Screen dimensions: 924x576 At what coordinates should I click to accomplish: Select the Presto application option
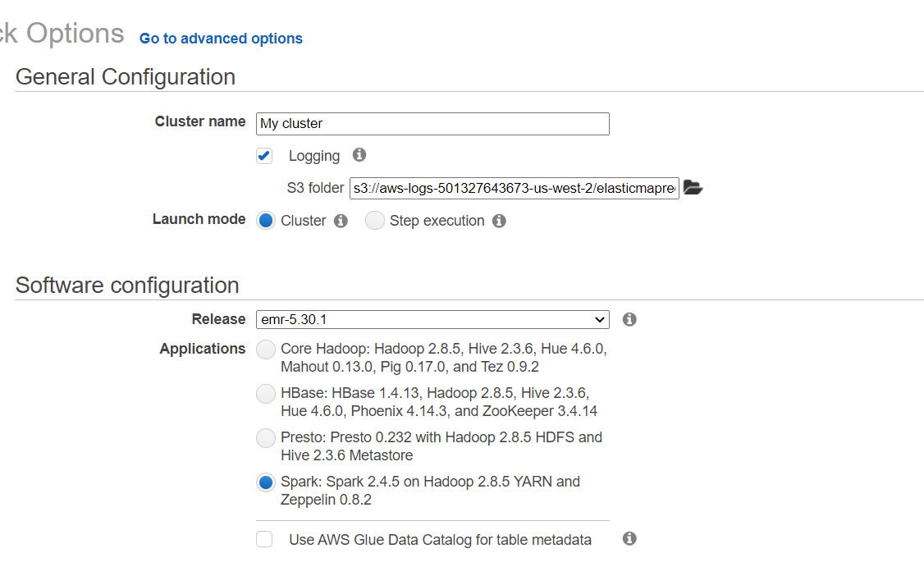tap(265, 438)
